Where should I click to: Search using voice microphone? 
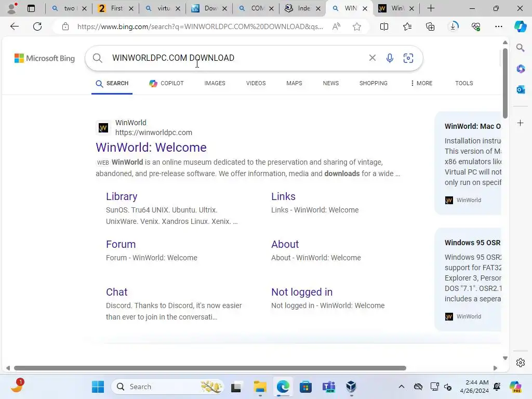[390, 58]
